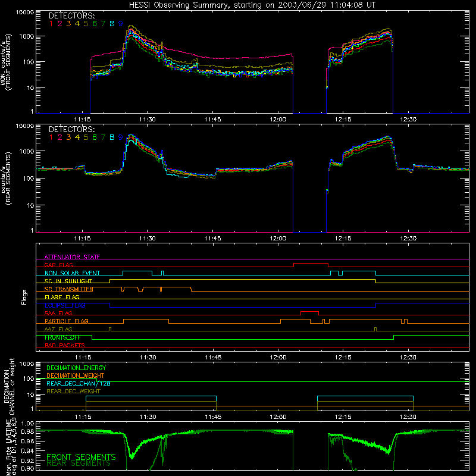Click the SAA_FLAG label
Viewport: 476px width, 476px height.
(x=58, y=314)
